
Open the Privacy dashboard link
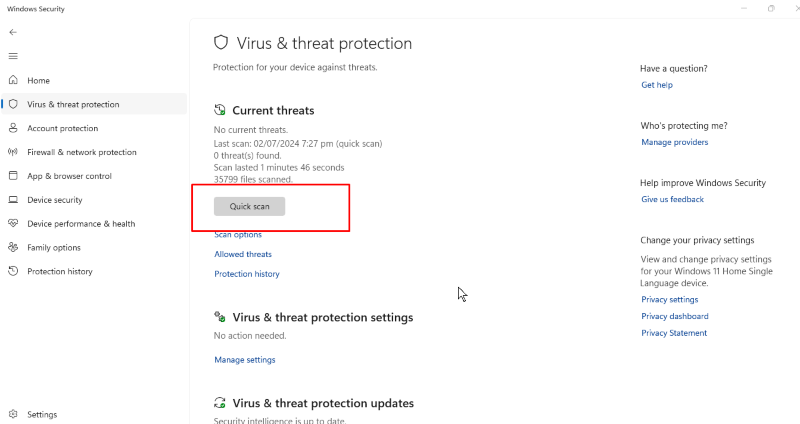pyautogui.click(x=675, y=316)
